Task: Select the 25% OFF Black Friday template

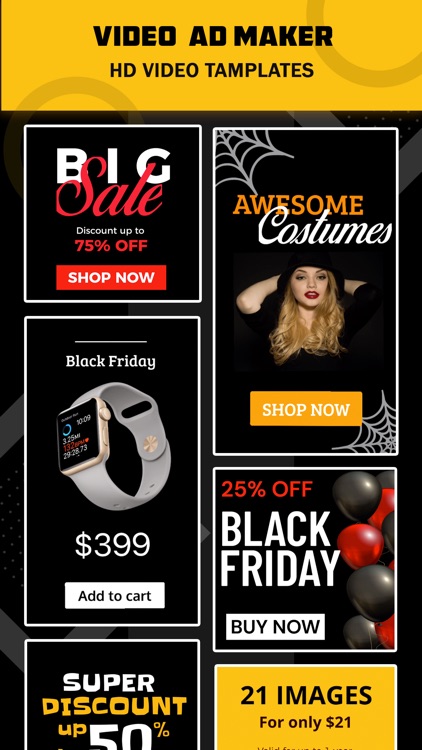Action: point(305,559)
